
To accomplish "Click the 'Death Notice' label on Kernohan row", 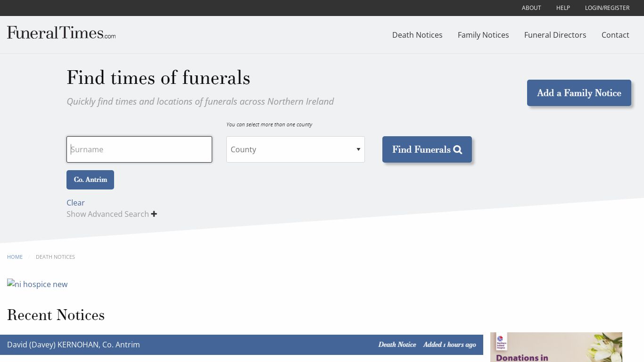I will click(x=397, y=345).
